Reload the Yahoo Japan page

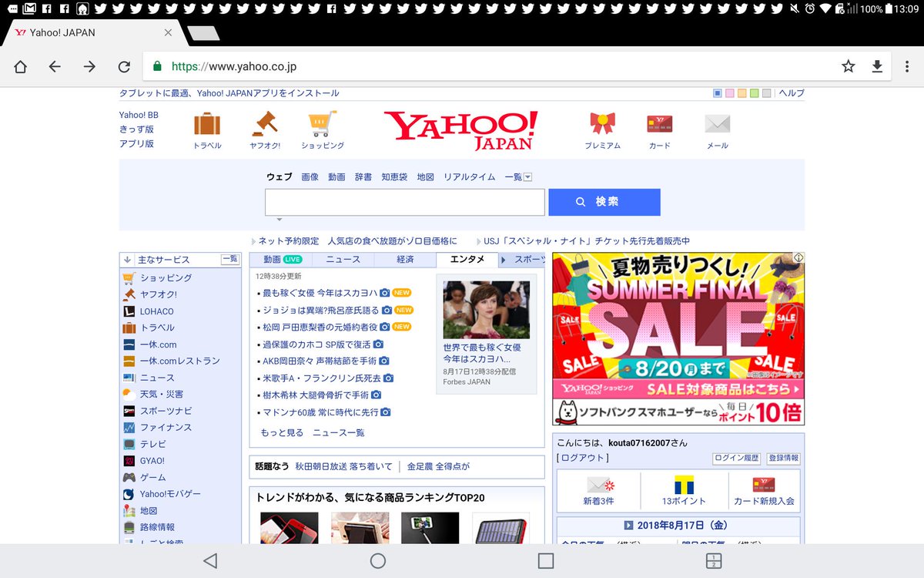(x=124, y=67)
